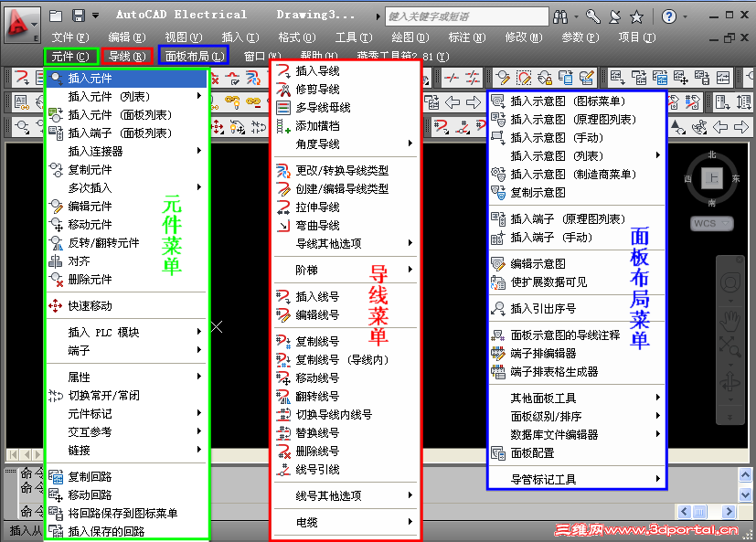756x542 pixels.
Task: Open the WCS coordinate system dropdown
Action: (x=712, y=223)
